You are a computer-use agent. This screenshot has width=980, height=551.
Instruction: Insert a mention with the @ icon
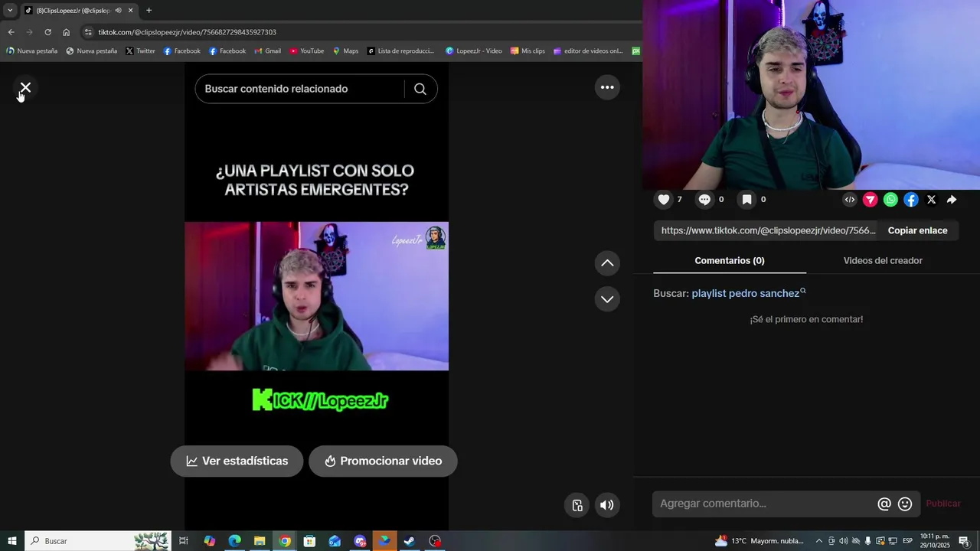pyautogui.click(x=884, y=504)
